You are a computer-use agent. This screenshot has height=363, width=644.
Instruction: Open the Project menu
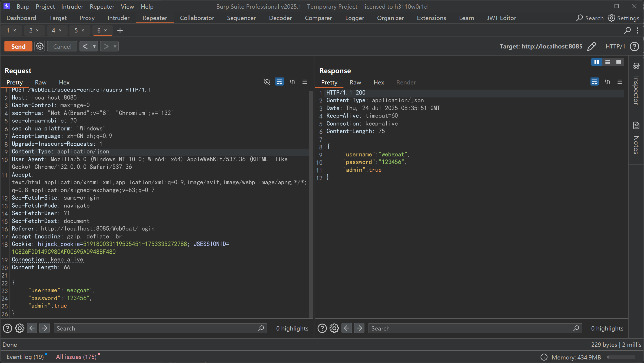point(45,6)
